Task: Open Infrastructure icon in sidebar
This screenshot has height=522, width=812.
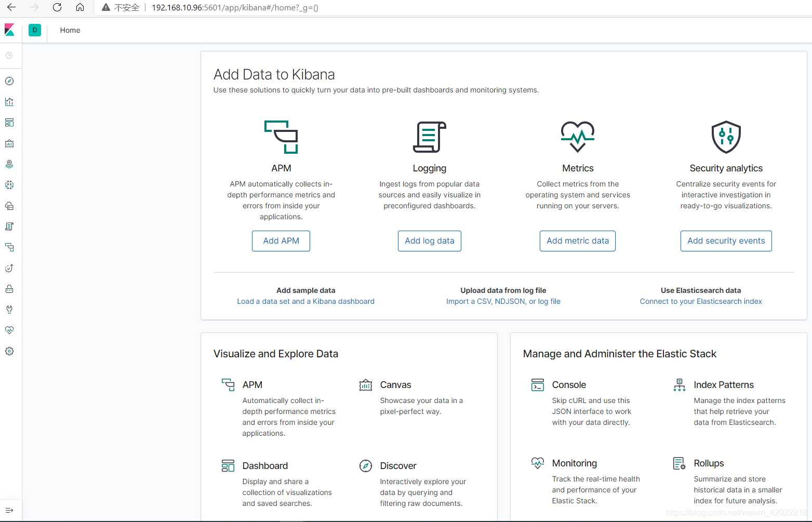Action: (x=9, y=206)
